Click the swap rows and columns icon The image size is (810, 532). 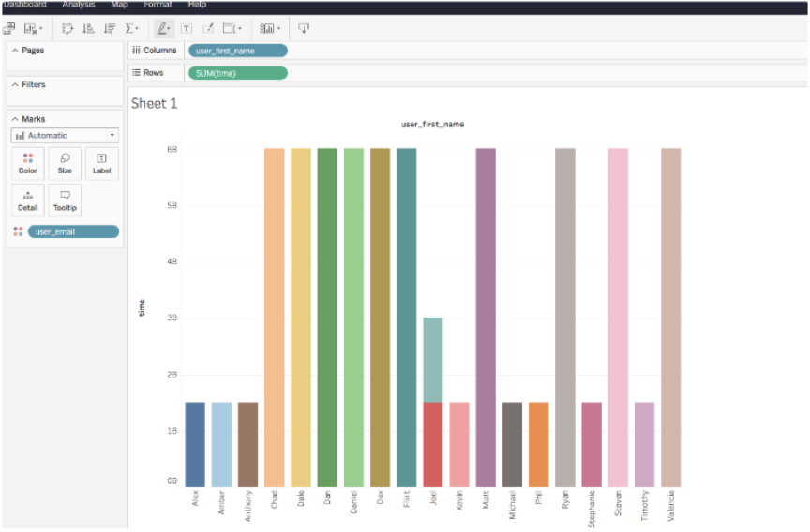click(x=67, y=28)
